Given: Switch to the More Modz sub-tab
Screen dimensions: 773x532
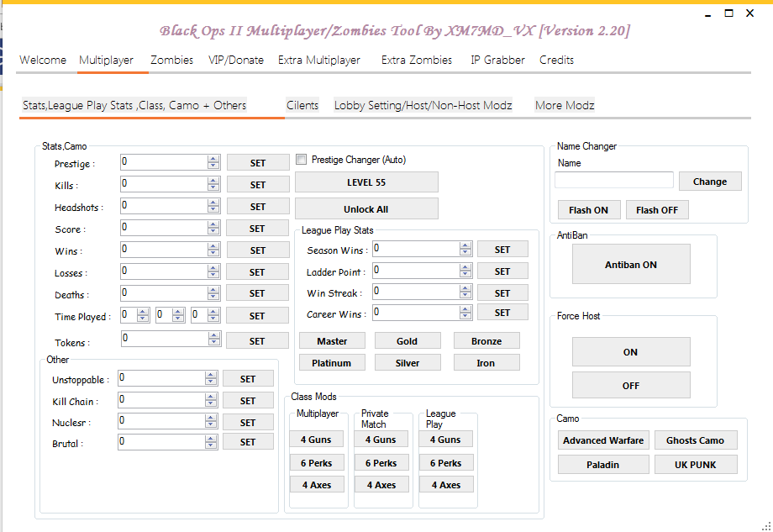Looking at the screenshot, I should point(565,105).
